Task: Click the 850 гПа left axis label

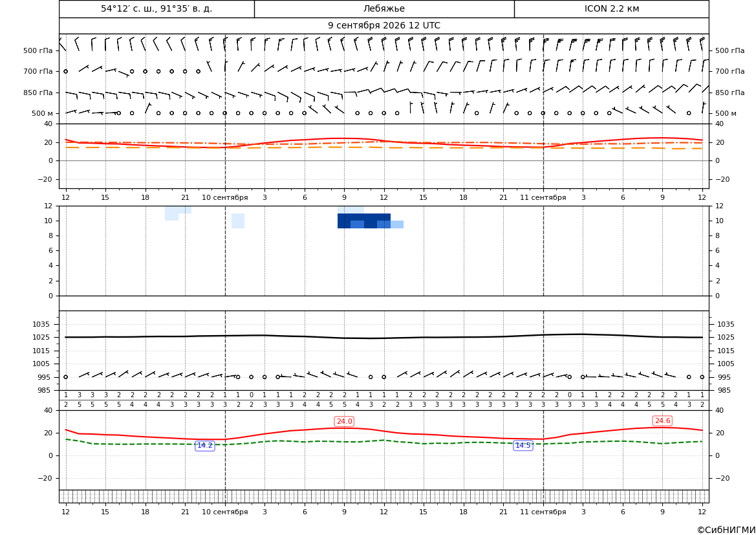Action: [38, 93]
